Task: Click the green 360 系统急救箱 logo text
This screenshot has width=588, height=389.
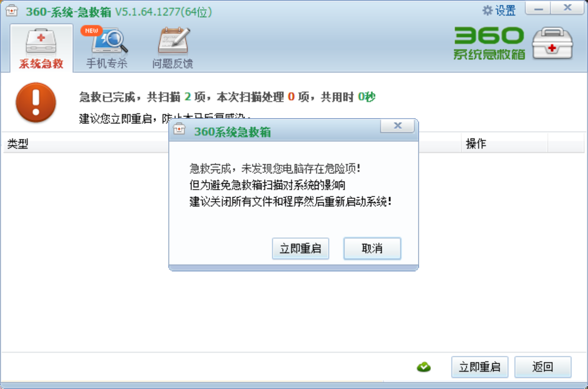Action: click(489, 43)
